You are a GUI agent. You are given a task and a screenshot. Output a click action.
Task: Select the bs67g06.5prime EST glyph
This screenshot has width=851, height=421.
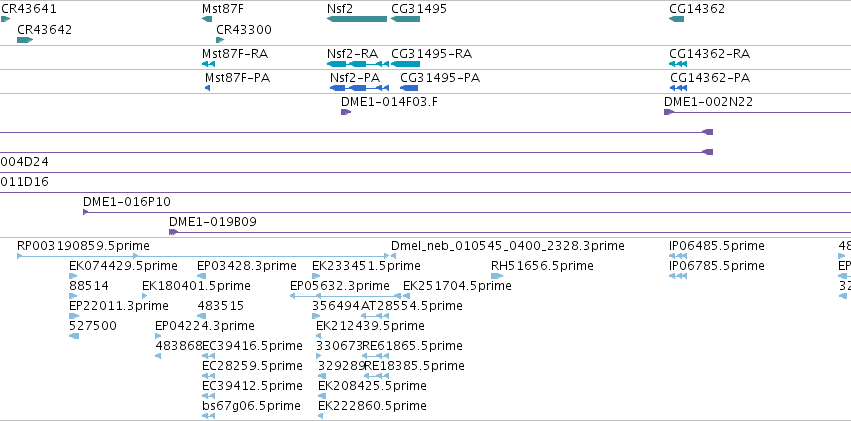click(x=208, y=416)
